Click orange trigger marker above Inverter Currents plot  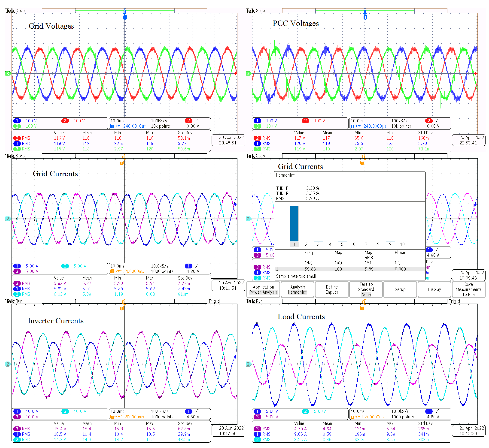coord(122,308)
